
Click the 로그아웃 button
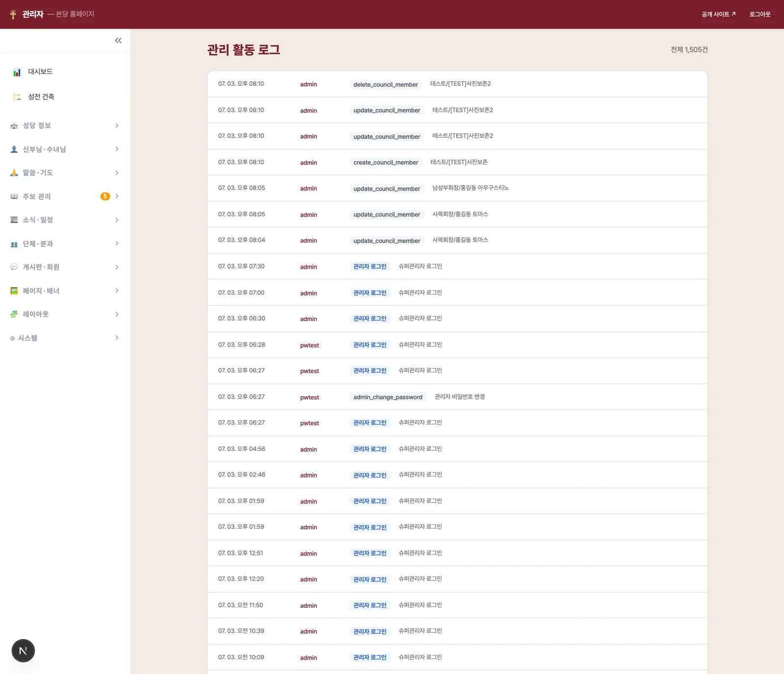tap(760, 14)
